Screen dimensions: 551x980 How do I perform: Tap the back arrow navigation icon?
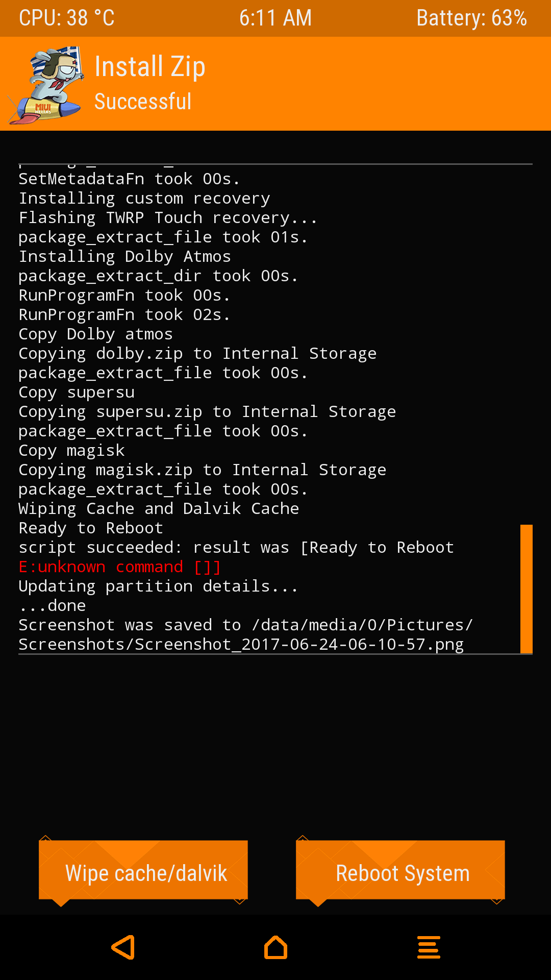tap(123, 947)
